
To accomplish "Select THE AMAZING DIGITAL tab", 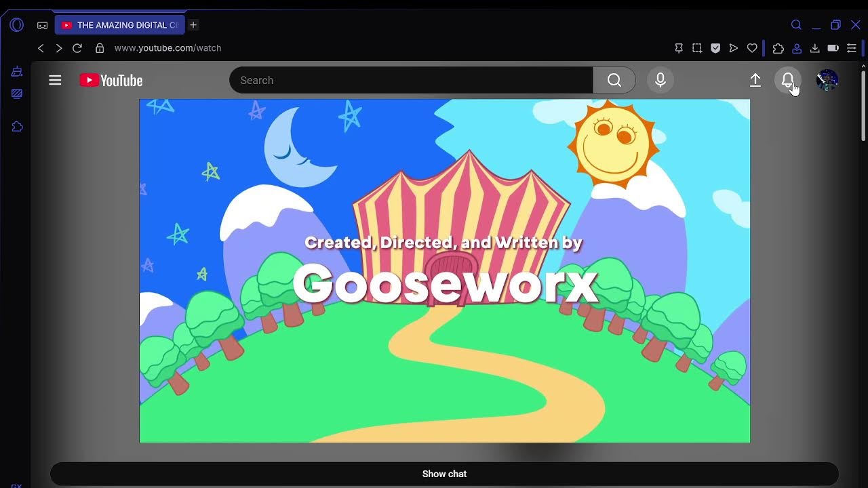I will (x=120, y=25).
